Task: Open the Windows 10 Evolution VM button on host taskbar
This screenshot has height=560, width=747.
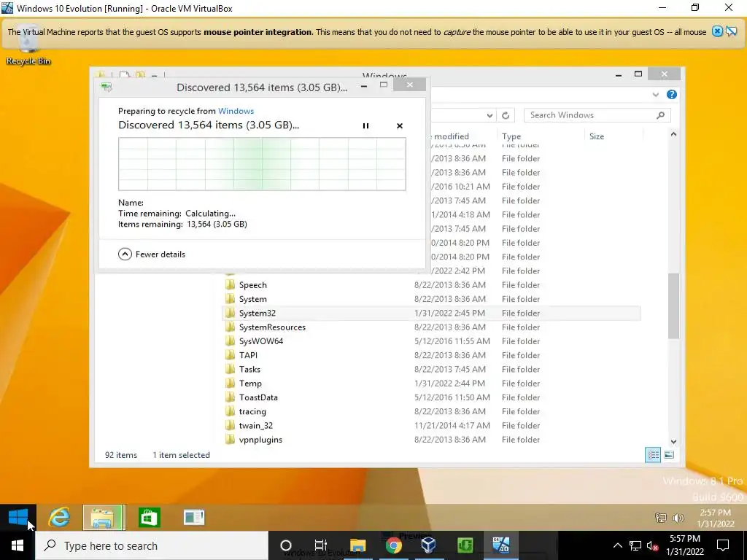Action: tap(500, 545)
